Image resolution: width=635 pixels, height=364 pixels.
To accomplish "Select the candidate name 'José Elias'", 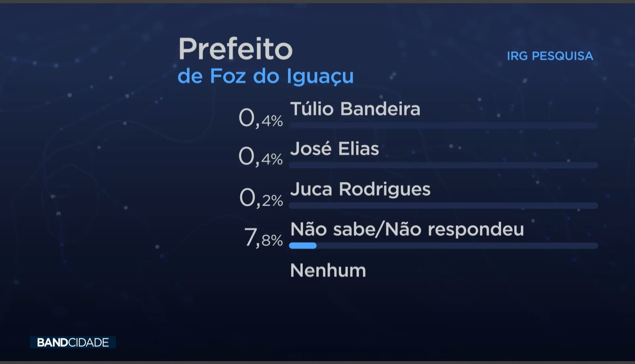I will pos(334,149).
